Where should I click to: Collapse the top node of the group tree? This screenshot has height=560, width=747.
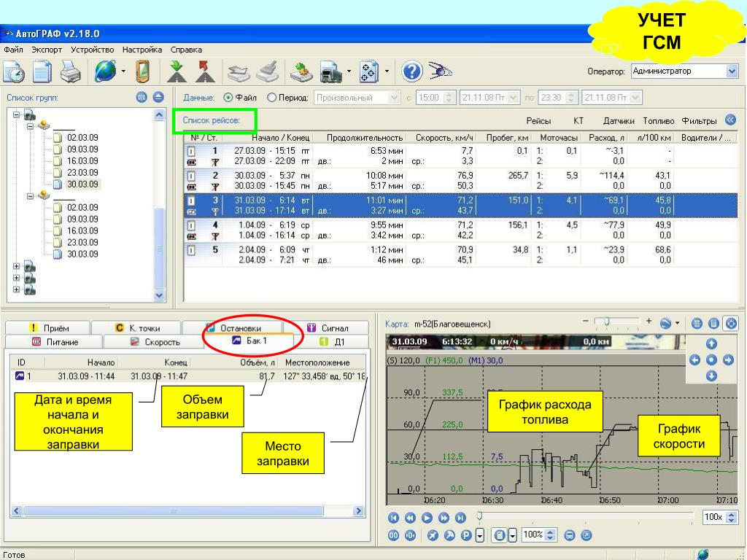click(17, 114)
